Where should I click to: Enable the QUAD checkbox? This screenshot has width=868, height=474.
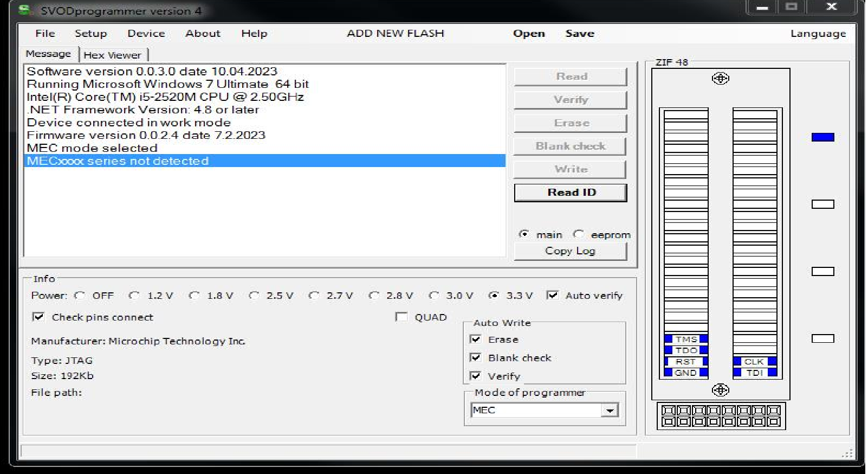point(401,317)
